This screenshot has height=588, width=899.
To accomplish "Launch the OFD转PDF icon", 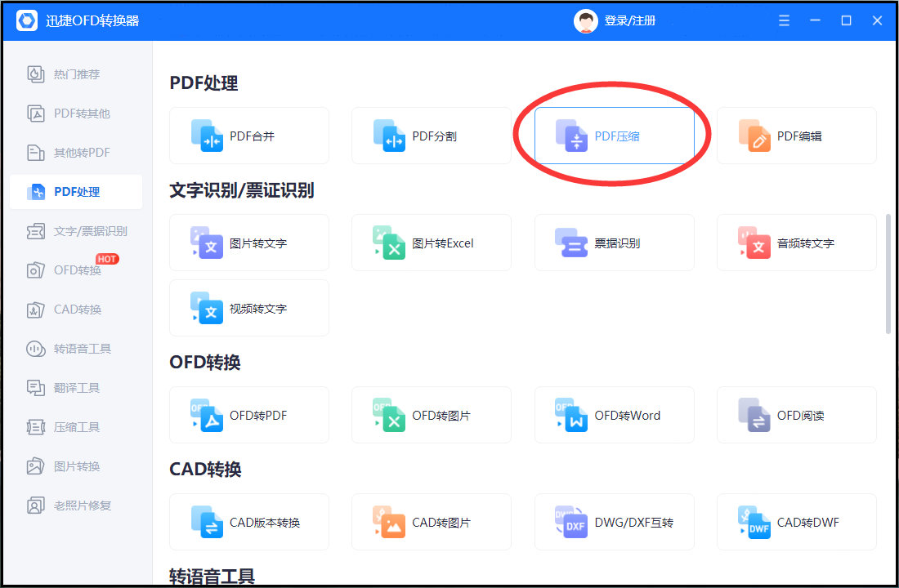I will pyautogui.click(x=207, y=415).
